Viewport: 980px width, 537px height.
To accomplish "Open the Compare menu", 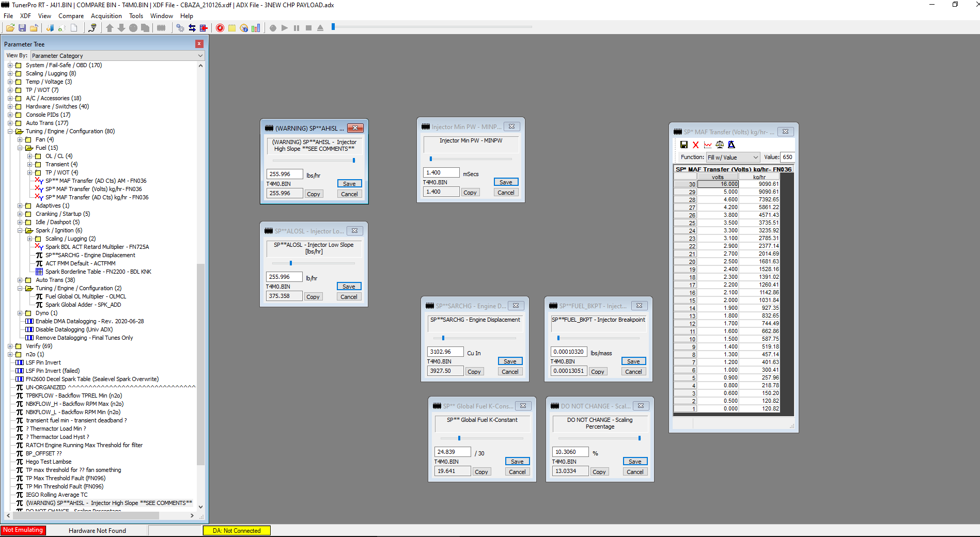I will [71, 16].
